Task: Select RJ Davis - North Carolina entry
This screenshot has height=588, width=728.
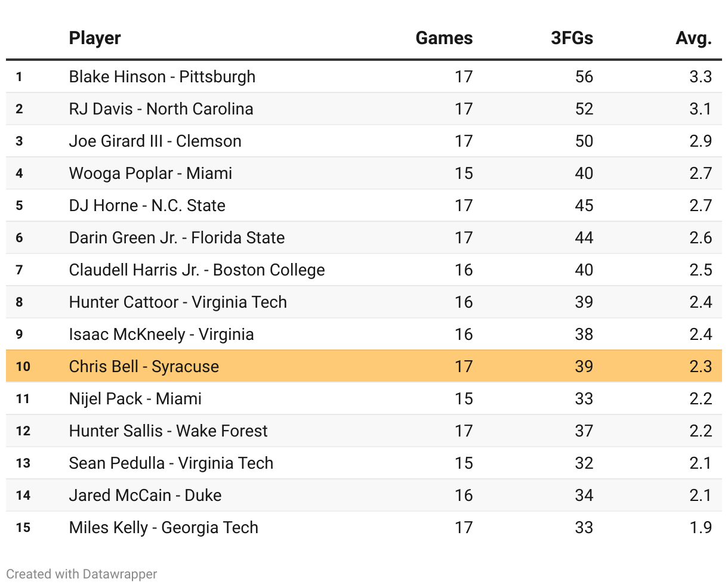Action: tap(161, 109)
